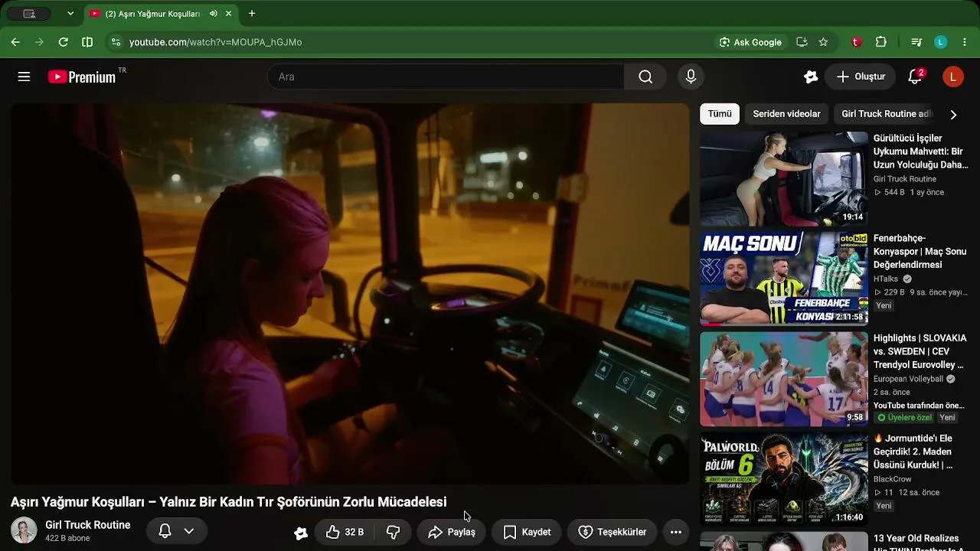Go back with the browser back arrow

click(x=15, y=42)
